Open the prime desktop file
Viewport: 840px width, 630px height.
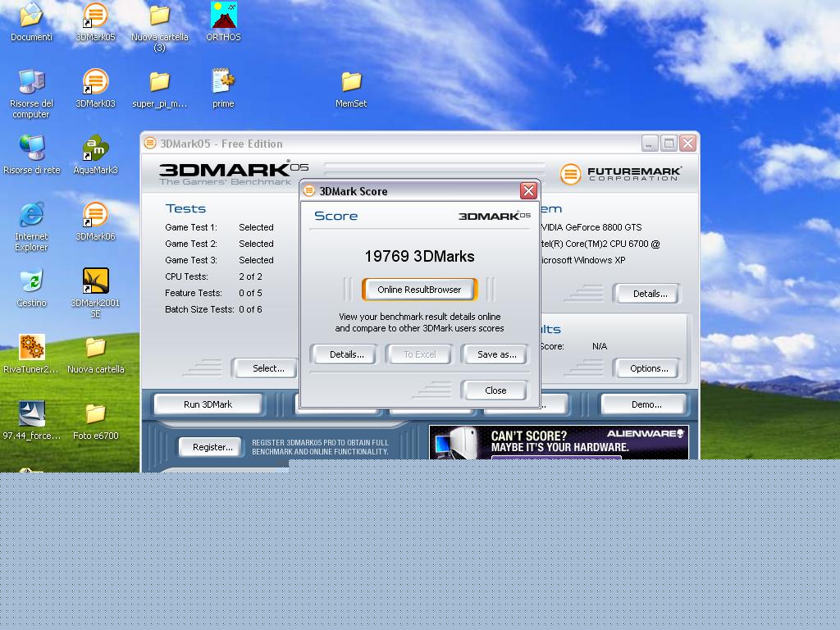[223, 89]
